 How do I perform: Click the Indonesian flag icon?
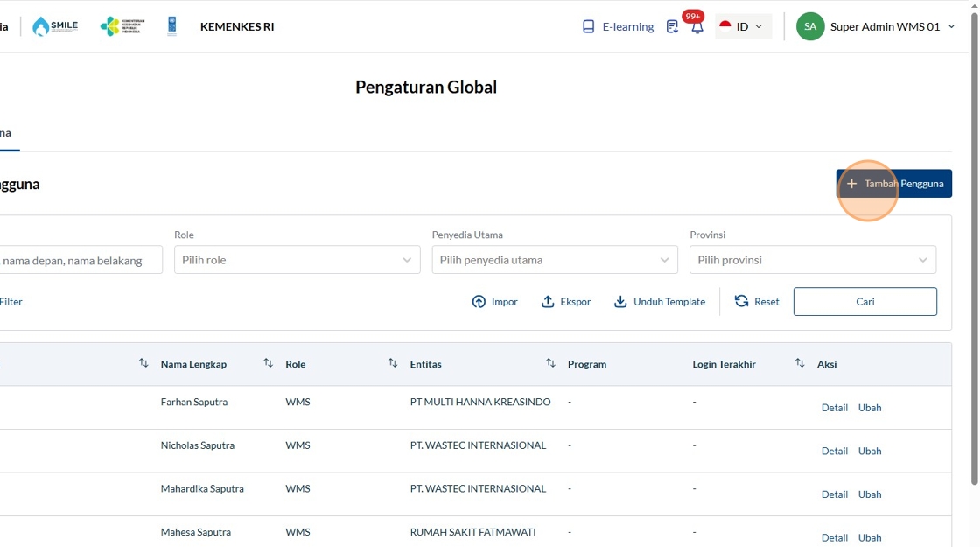(x=725, y=25)
